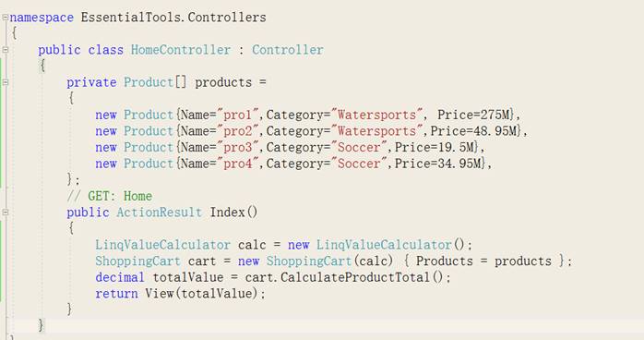This screenshot has width=644, height=340.
Task: Click the ShoppingCart(calc) constructor call
Action: click(x=329, y=261)
